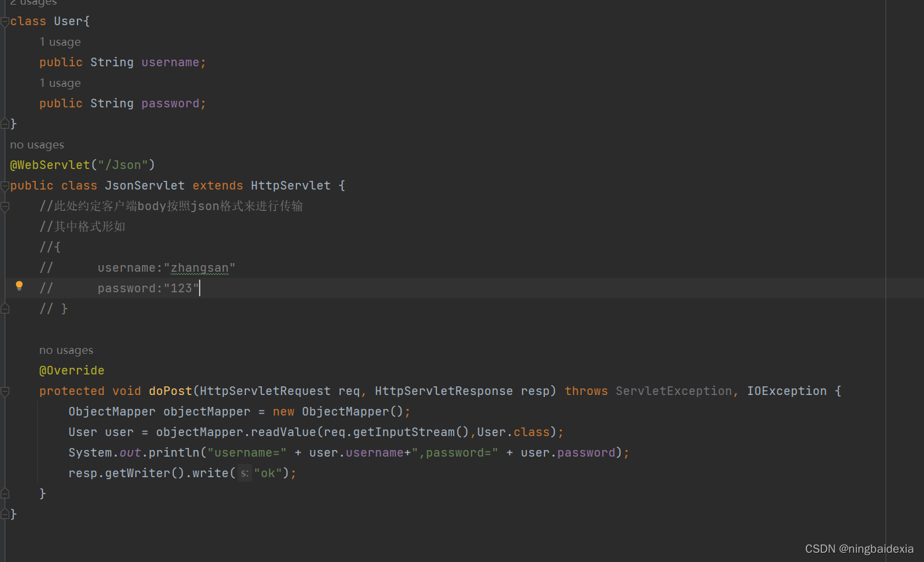
Task: Click the fold marker at User class closing brace
Action: (5, 123)
